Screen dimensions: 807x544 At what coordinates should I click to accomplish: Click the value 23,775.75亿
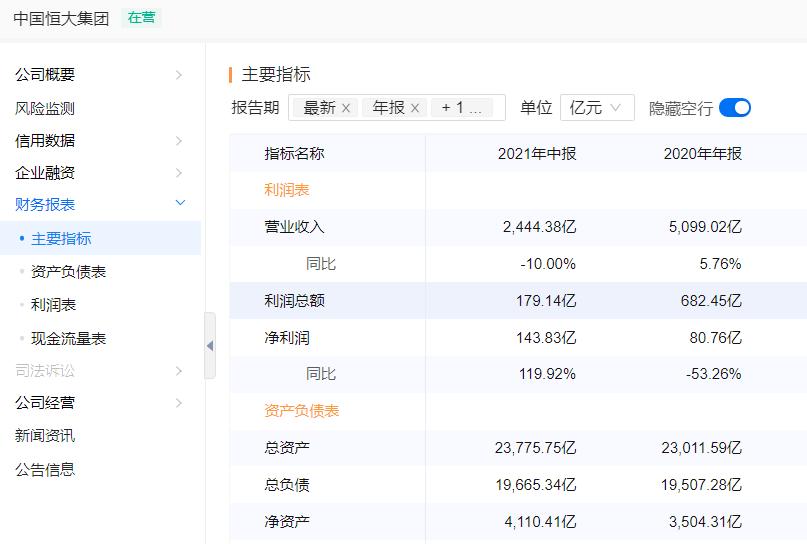(536, 447)
